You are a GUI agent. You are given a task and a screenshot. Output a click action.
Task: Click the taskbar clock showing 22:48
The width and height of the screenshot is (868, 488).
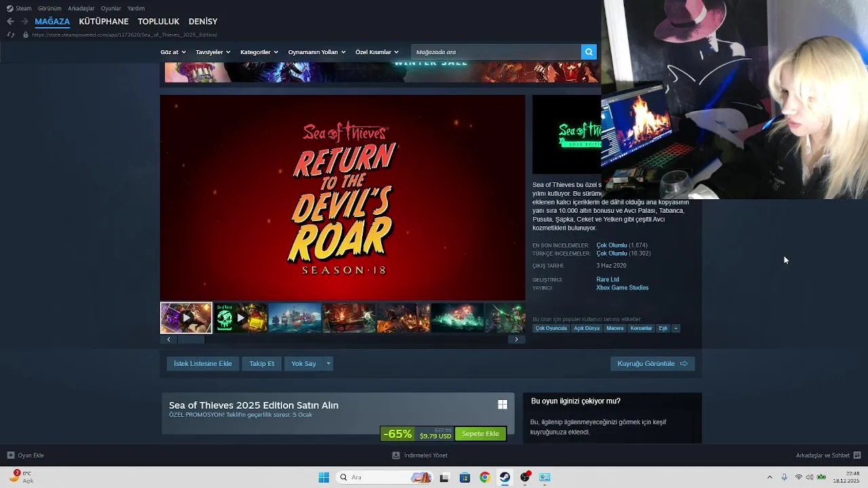pos(846,477)
